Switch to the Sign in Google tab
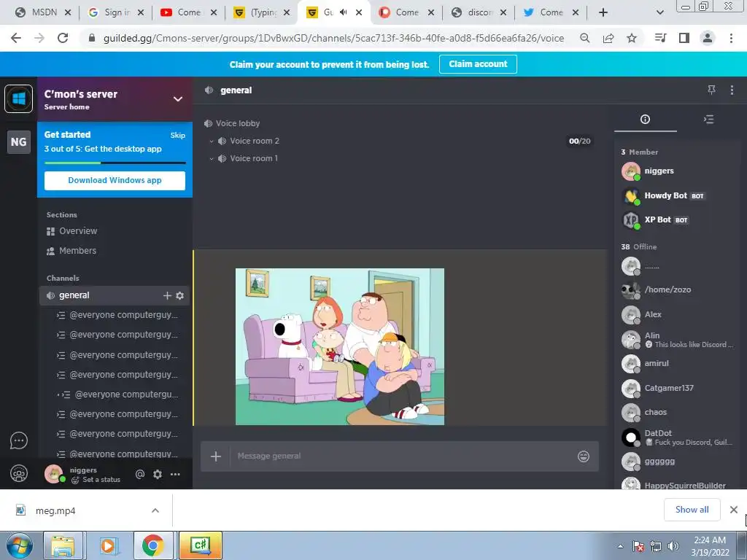The image size is (747, 560). point(116,12)
